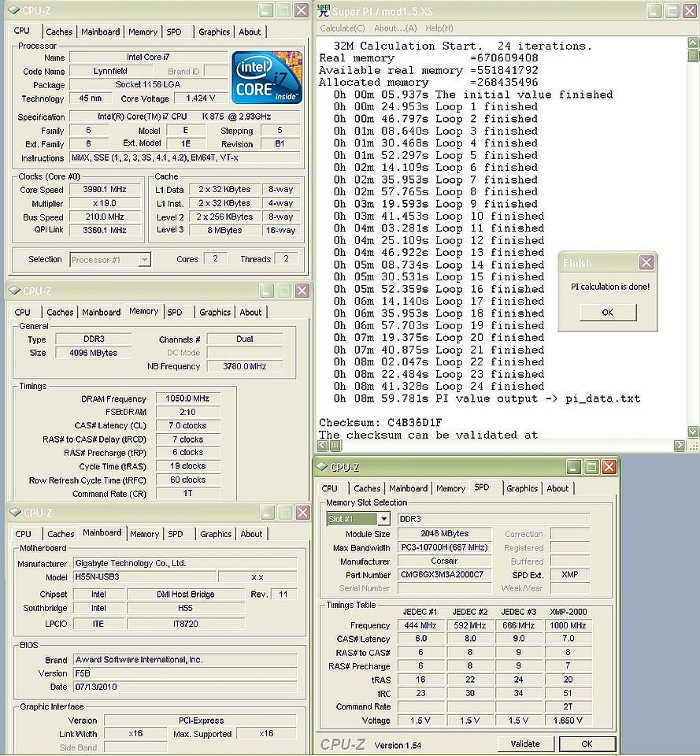Select SPD tab in the Memory timings window
700x756 pixels.
(175, 313)
